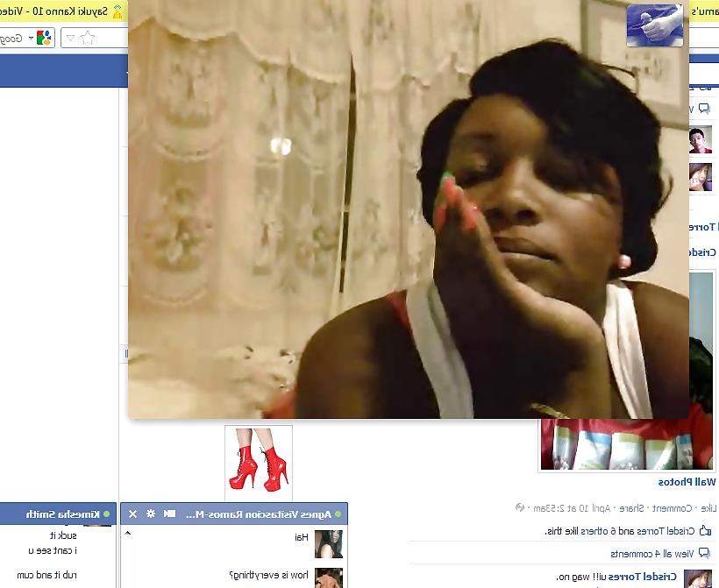Click favicon on Sayuki Kanno browser tab
This screenshot has width=719, height=588.
[117, 11]
